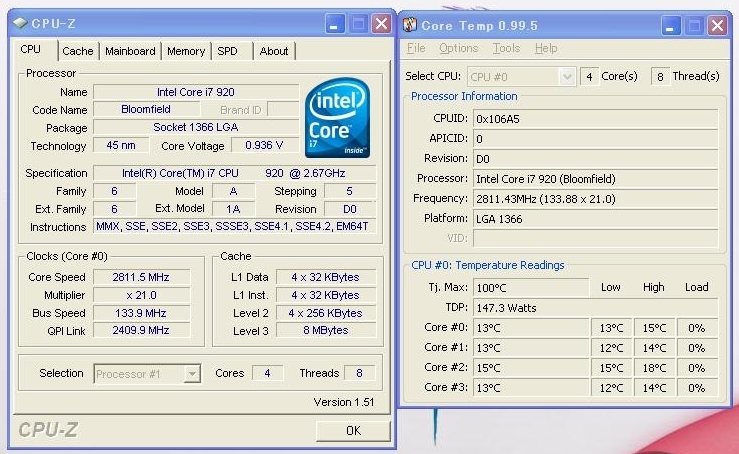Open the About tab in CPU-Z
The height and width of the screenshot is (454, 739).
click(x=274, y=51)
